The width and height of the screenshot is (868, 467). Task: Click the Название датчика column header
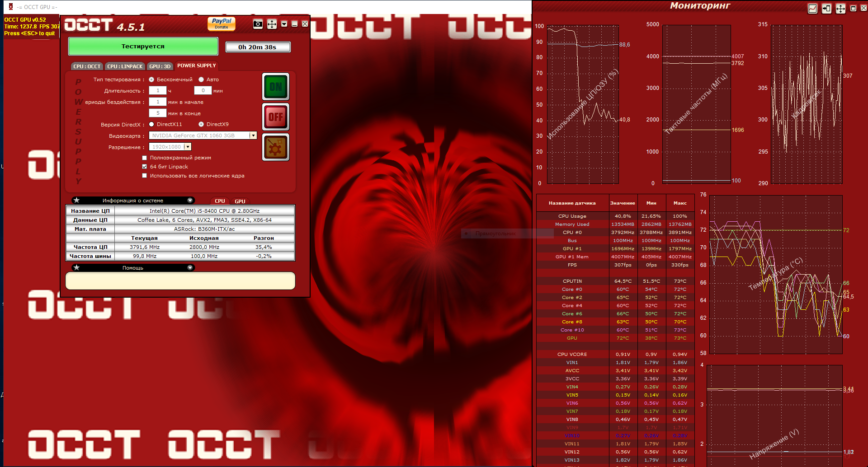[x=572, y=203]
